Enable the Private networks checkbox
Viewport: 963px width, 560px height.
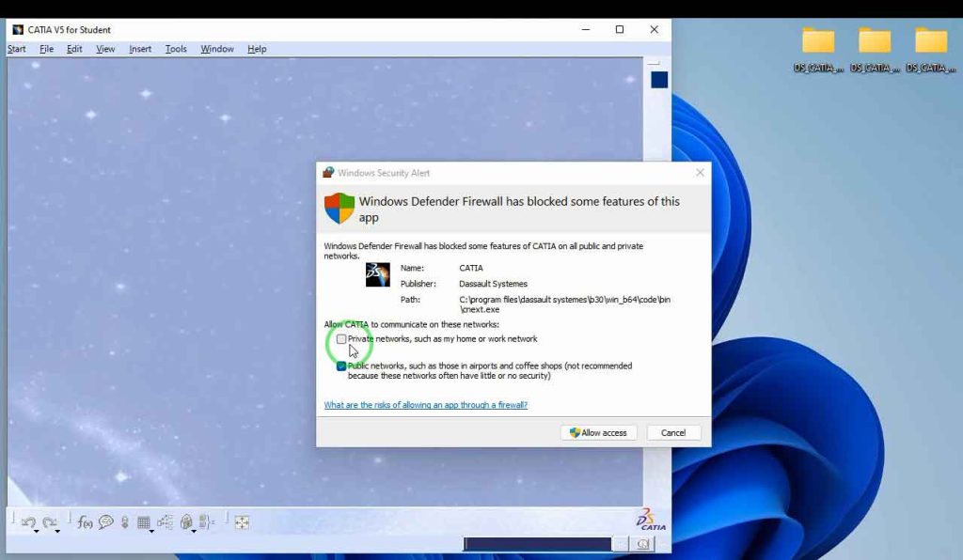pyautogui.click(x=341, y=339)
